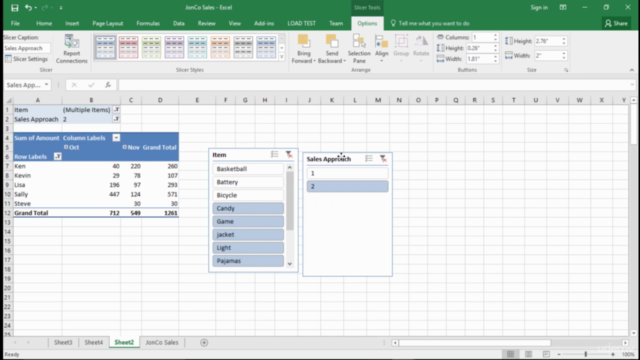Open the File menu

click(15, 23)
